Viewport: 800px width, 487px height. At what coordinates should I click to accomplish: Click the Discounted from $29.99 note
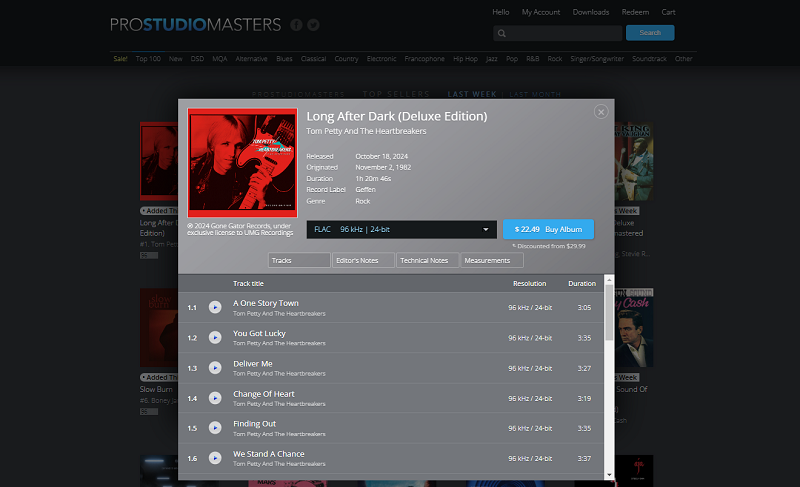(x=548, y=246)
